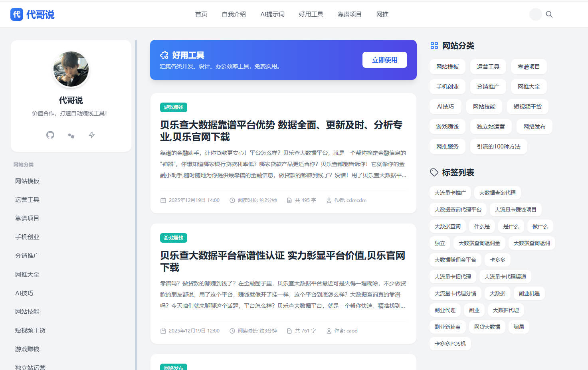This screenshot has height=370, width=588.
Task: Click the blue 代 logo icon
Action: point(17,14)
